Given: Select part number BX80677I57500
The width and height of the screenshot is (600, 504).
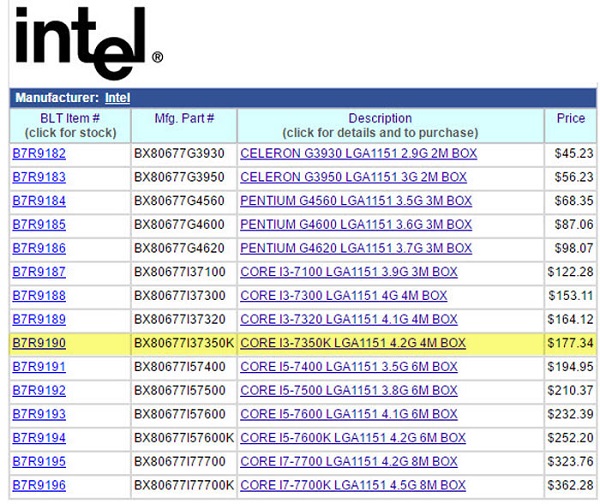Looking at the screenshot, I should [x=179, y=391].
